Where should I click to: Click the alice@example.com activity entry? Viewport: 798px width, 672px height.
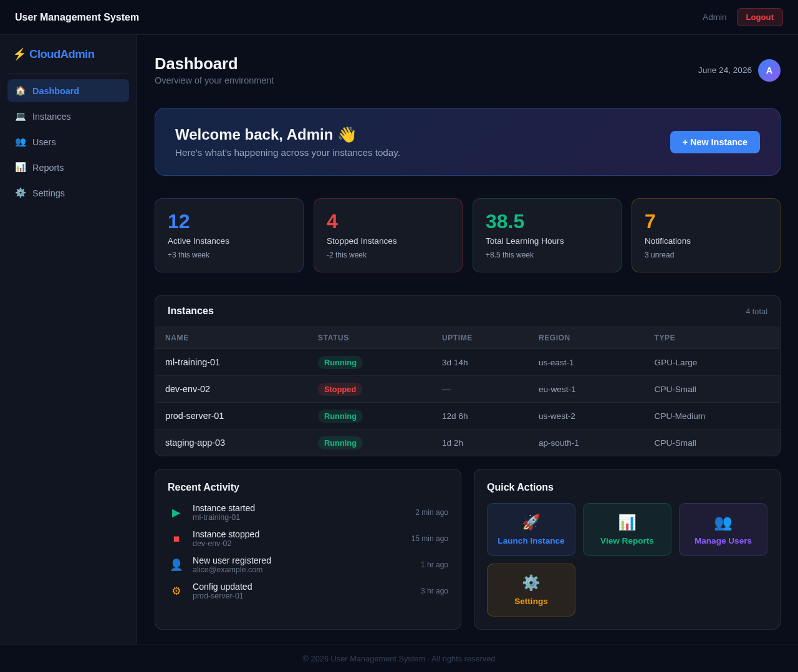[228, 570]
